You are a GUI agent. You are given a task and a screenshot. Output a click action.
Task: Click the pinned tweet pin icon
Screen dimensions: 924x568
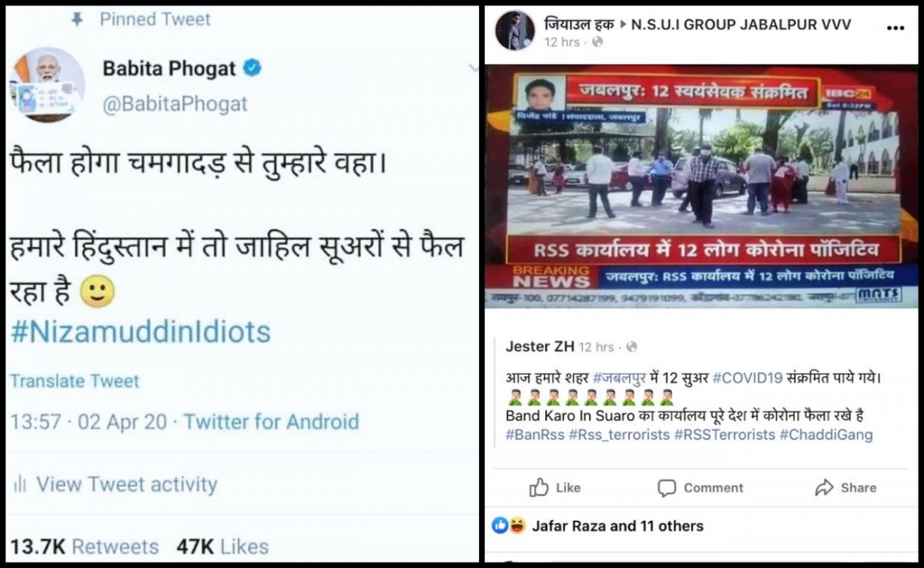click(77, 19)
